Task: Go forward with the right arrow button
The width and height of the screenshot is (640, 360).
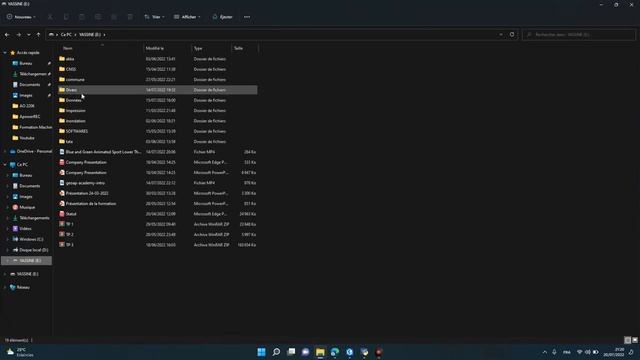Action: pos(18,35)
